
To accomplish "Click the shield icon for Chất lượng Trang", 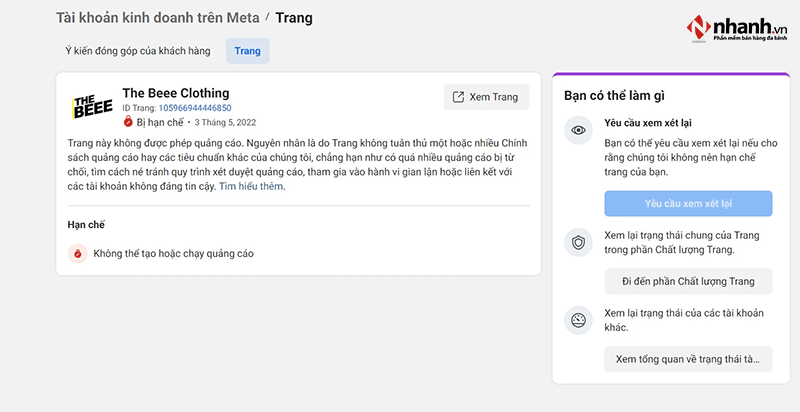I will 578,243.
